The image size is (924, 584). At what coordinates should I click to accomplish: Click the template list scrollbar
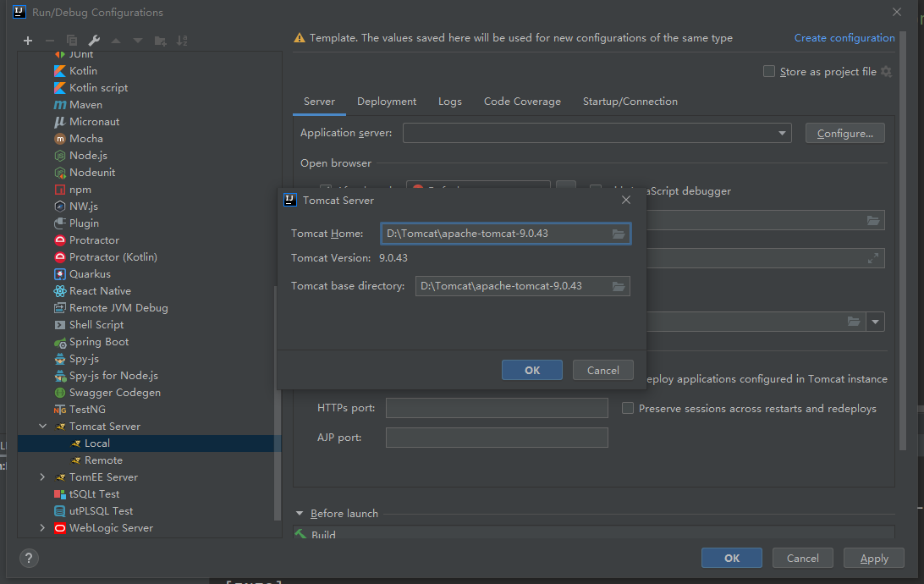(277, 404)
